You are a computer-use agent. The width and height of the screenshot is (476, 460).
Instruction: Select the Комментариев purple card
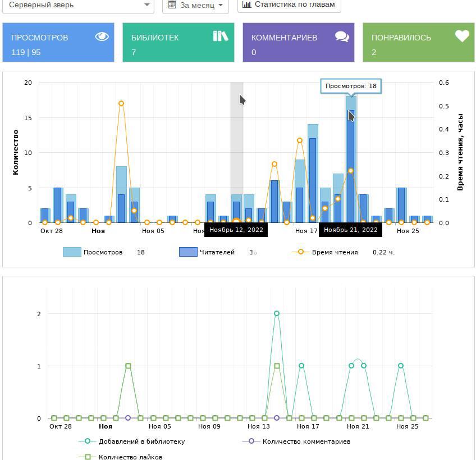coord(299,42)
